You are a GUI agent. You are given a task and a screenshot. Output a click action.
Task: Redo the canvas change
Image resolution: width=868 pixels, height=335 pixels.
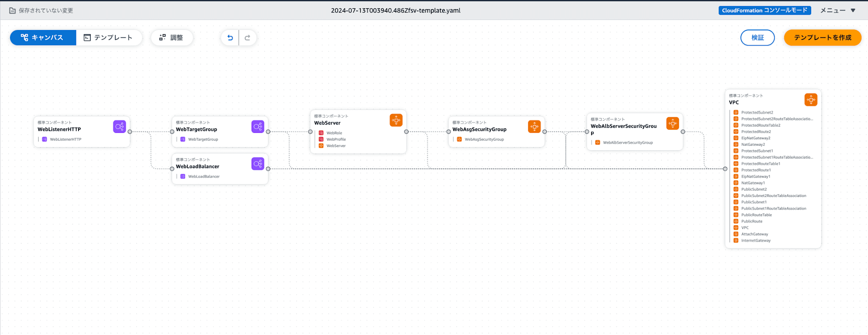247,38
